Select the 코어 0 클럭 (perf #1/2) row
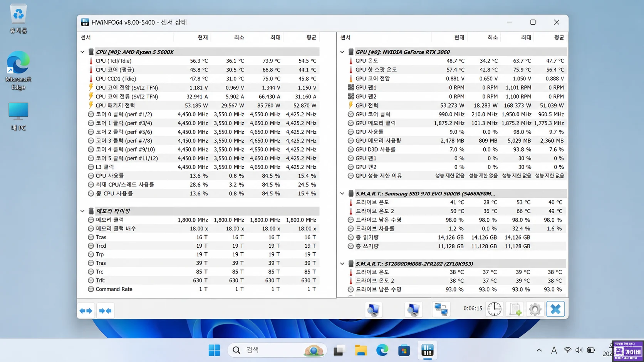This screenshot has height=362, width=644. 203,114
